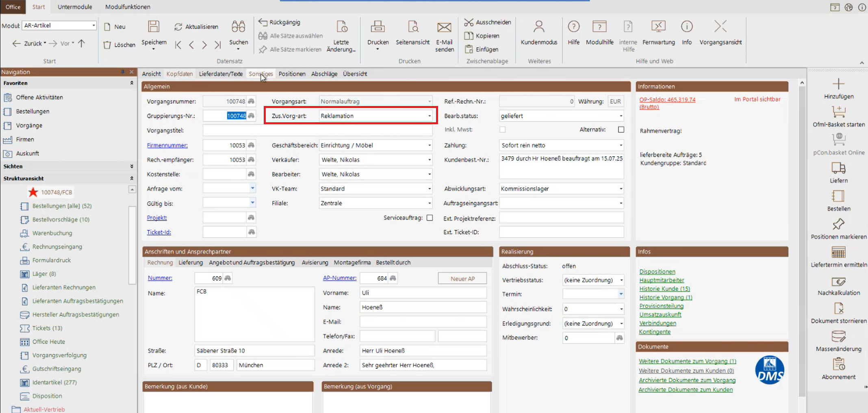This screenshot has height=413, width=868.
Task: Click the DMS logo icon
Action: (x=770, y=370)
